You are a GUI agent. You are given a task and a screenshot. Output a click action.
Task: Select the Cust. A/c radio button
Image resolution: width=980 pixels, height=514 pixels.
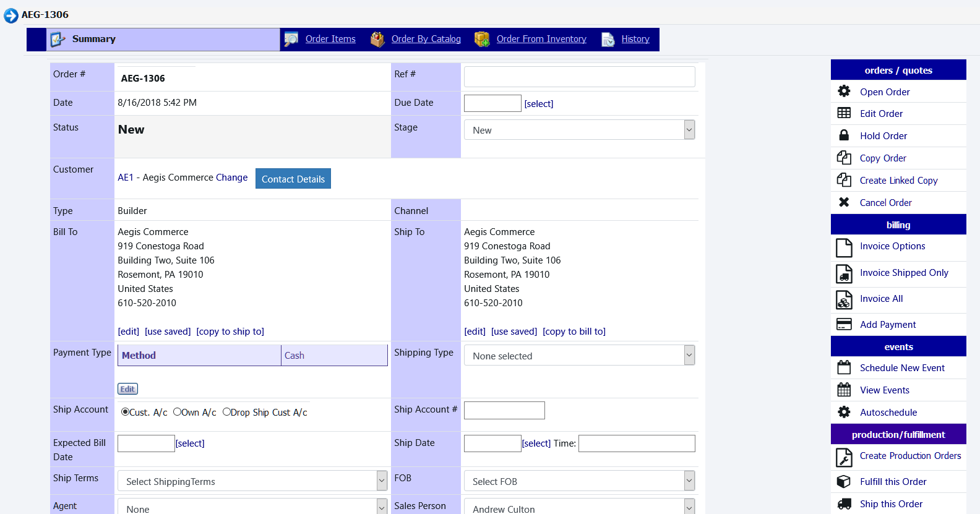click(125, 413)
